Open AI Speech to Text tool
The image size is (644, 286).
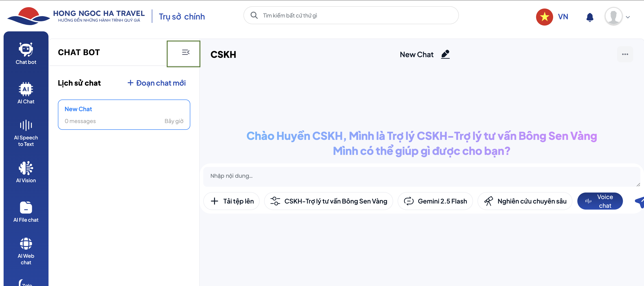pos(26,133)
